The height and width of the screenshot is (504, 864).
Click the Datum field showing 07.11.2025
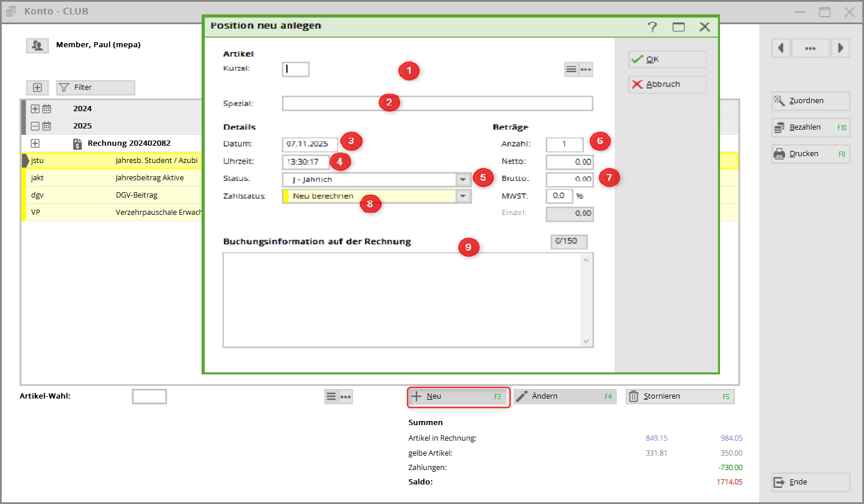(310, 144)
